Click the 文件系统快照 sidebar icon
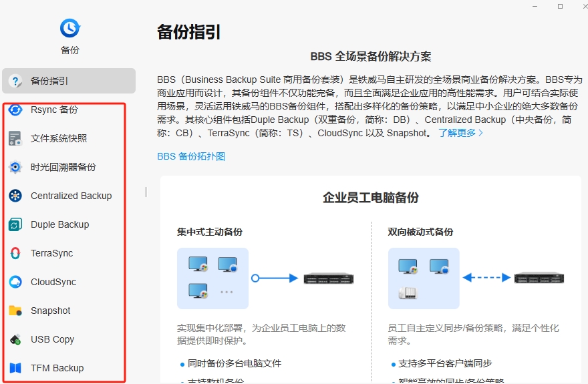This screenshot has width=588, height=384. 15,138
